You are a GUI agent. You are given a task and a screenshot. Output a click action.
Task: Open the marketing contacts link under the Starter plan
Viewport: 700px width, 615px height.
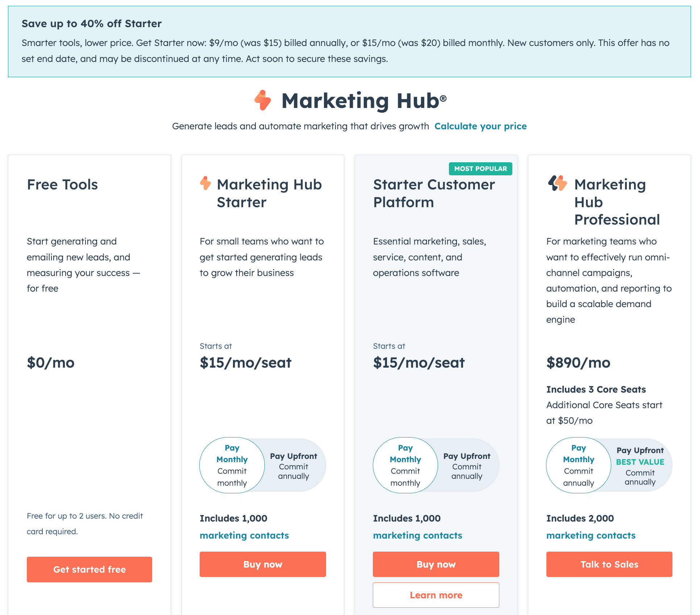(x=244, y=535)
